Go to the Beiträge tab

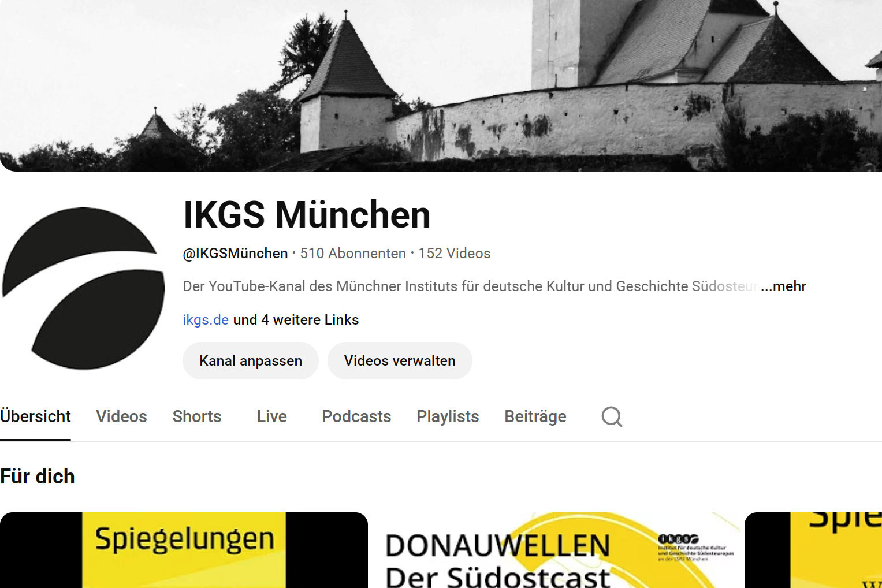tap(535, 416)
